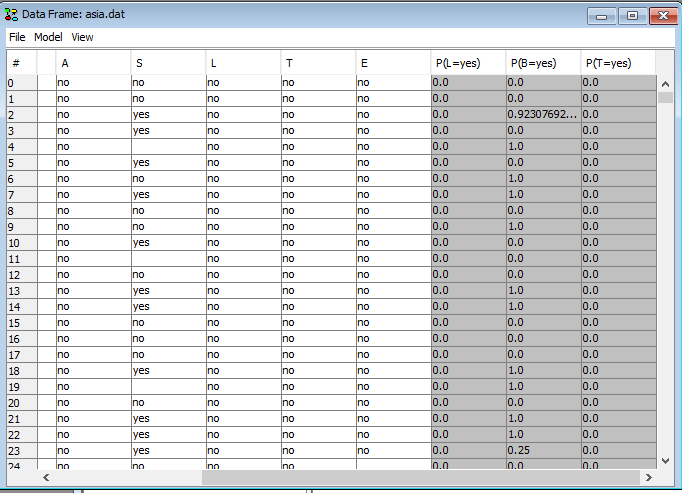
Task: Click A cell 'no' in row 0
Action: 94,83
